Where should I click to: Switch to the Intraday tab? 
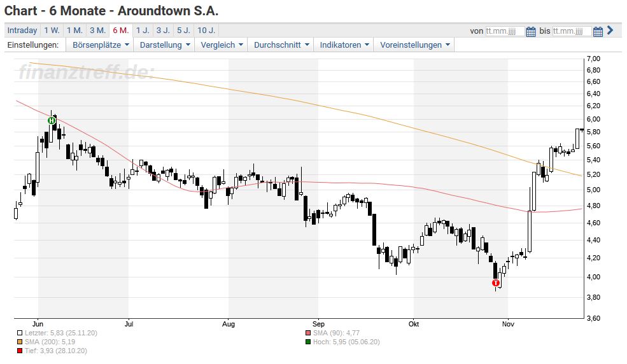[22, 31]
